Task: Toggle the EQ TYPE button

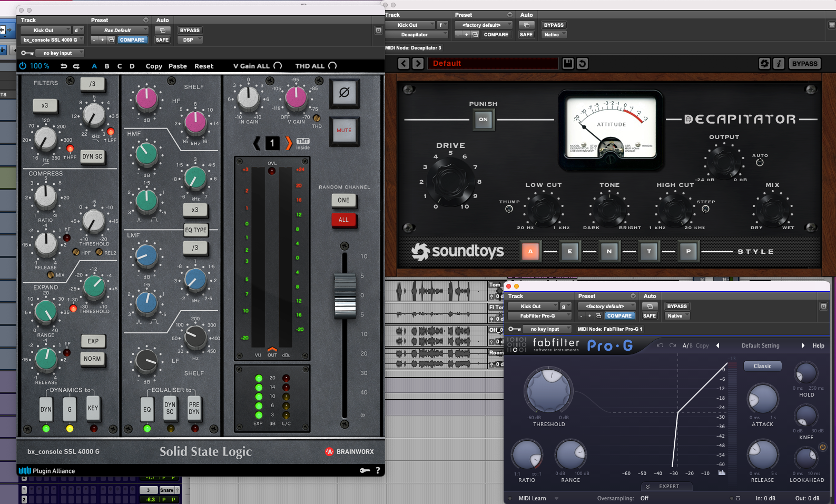Action: pos(195,230)
